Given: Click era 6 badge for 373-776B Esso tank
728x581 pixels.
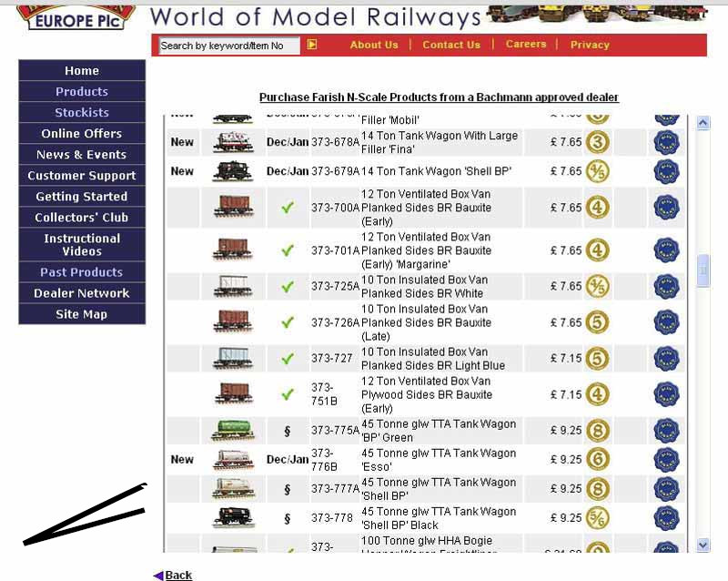Looking at the screenshot, I should [x=597, y=459].
